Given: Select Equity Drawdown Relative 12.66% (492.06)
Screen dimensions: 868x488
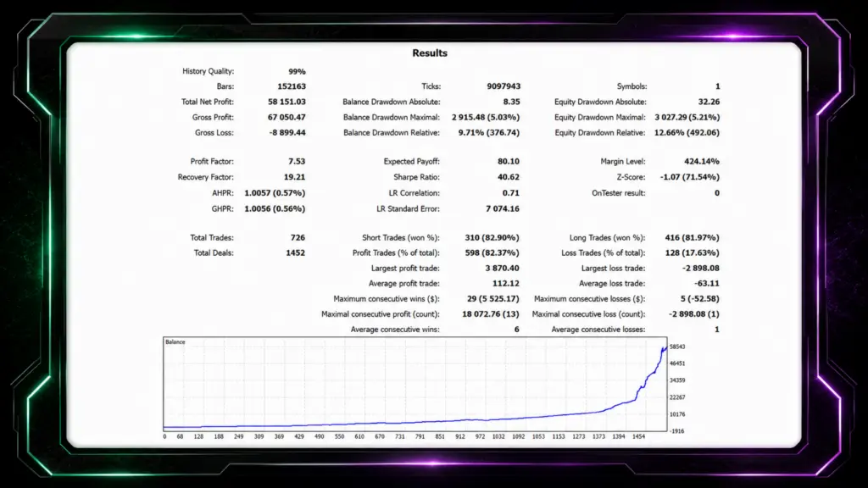Looking at the screenshot, I should pos(687,133).
